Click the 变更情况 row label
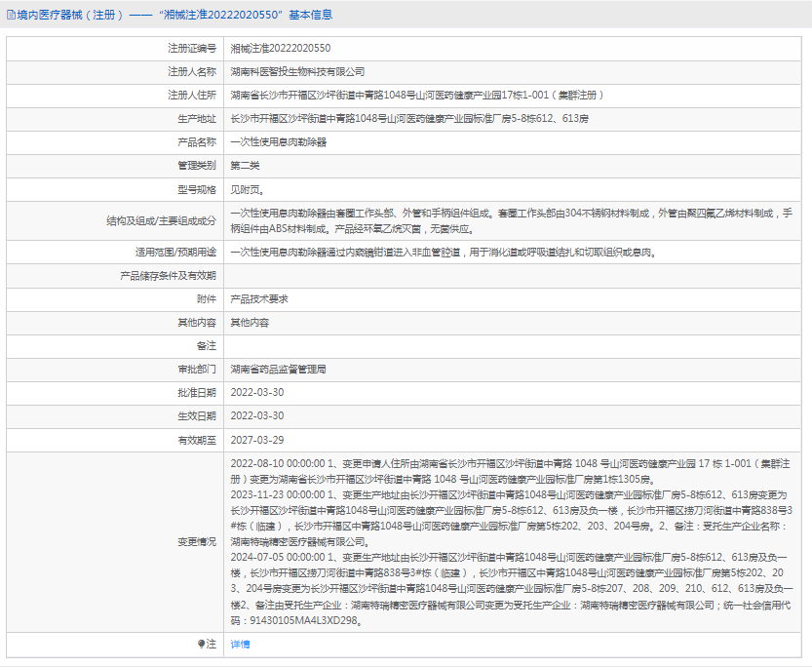 [x=197, y=541]
